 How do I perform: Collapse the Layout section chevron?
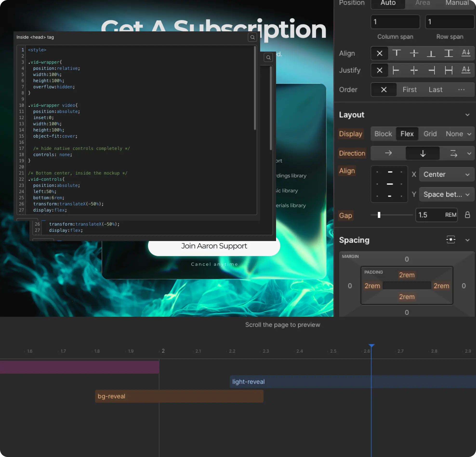click(467, 115)
